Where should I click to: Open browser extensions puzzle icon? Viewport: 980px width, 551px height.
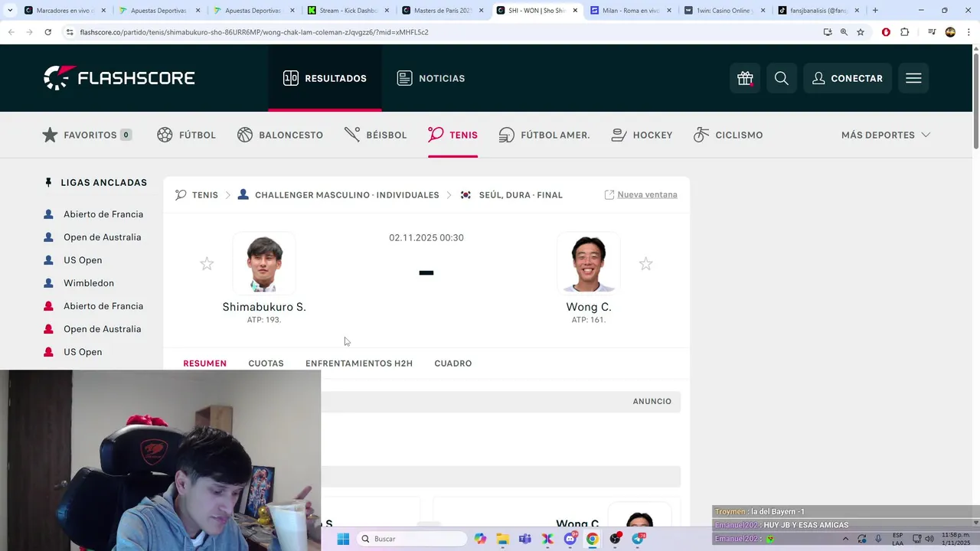[904, 32]
